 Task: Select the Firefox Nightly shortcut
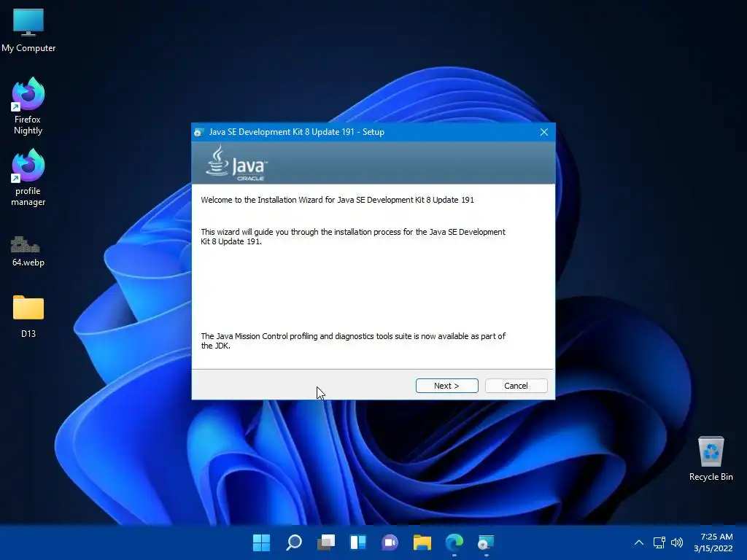28,106
